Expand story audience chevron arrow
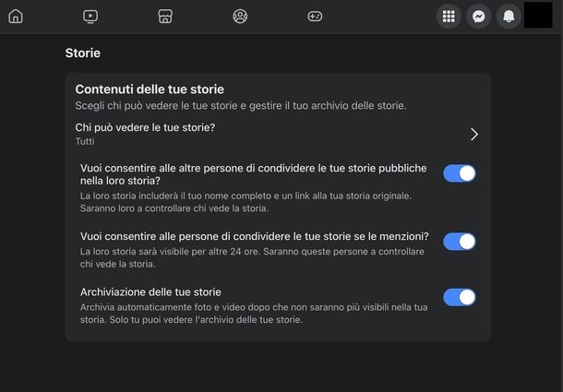 (x=473, y=134)
